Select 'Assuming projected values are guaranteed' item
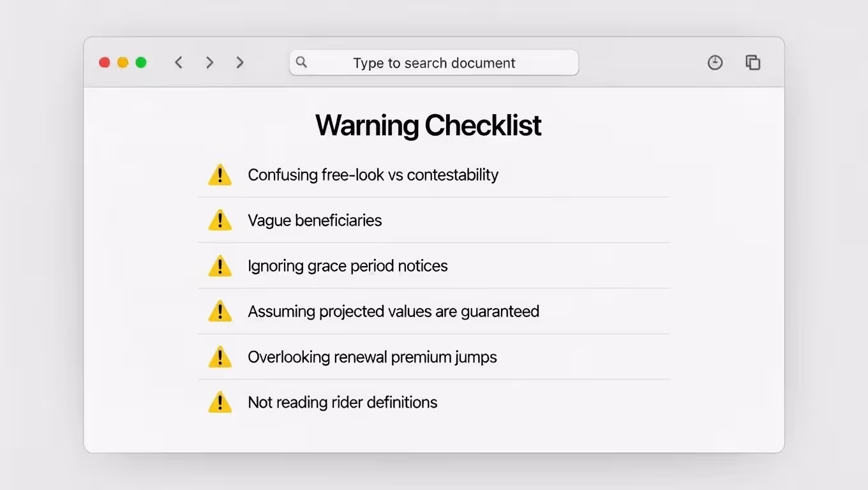Screen dimensions: 868x490 393,311
